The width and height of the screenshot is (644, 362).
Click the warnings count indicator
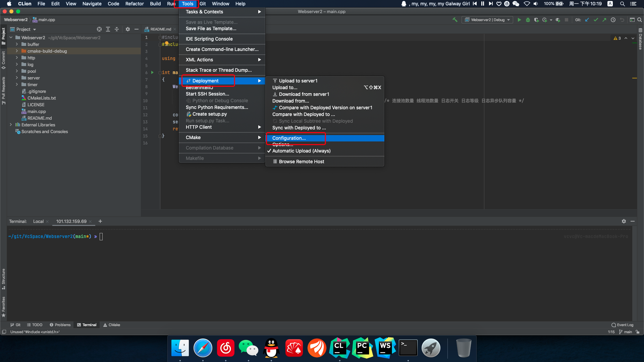pos(617,38)
